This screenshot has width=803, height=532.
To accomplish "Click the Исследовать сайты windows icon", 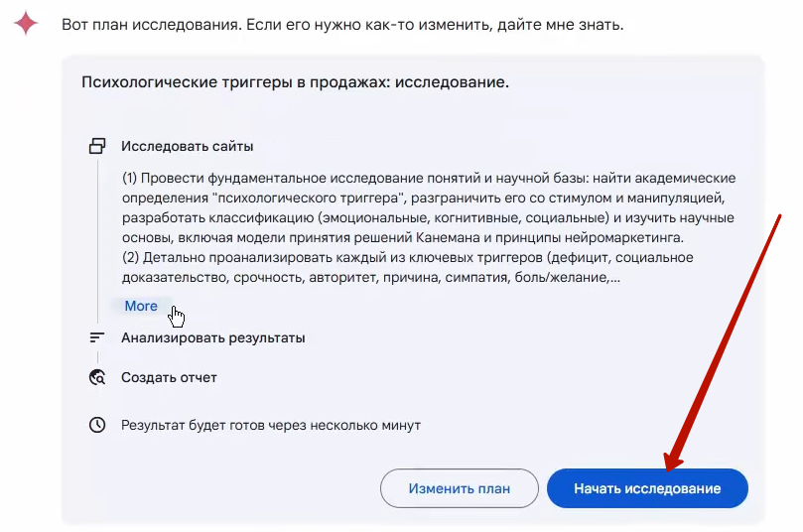I will 97,146.
